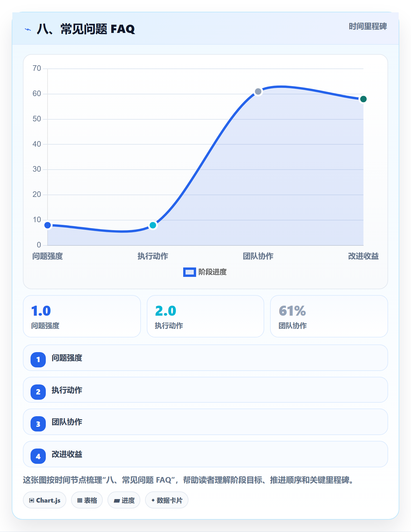The height and width of the screenshot is (532, 411).
Task: Click the number 2 step badge
Action: pyautogui.click(x=38, y=392)
